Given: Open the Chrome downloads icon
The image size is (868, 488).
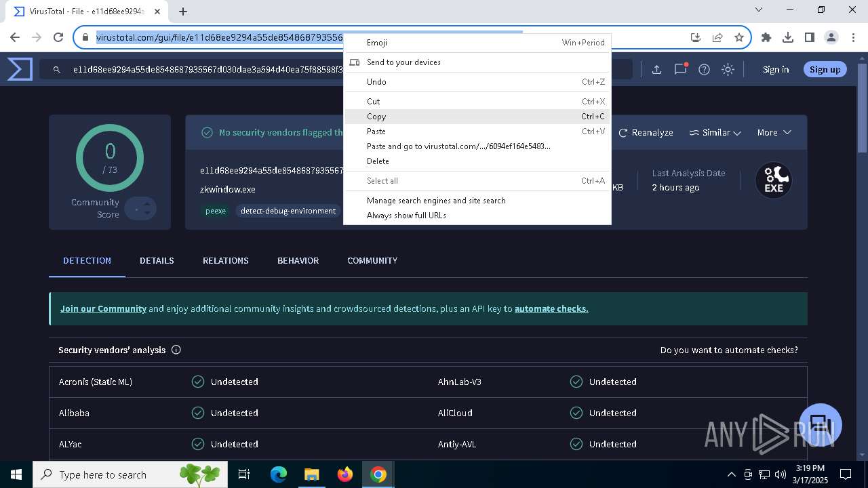Looking at the screenshot, I should (x=788, y=37).
